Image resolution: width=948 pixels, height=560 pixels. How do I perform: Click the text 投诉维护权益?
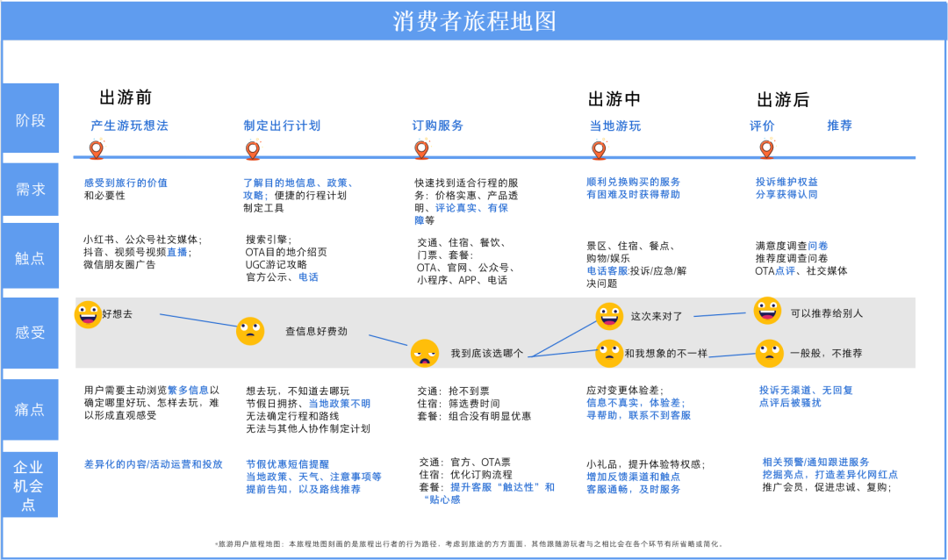pos(786,182)
